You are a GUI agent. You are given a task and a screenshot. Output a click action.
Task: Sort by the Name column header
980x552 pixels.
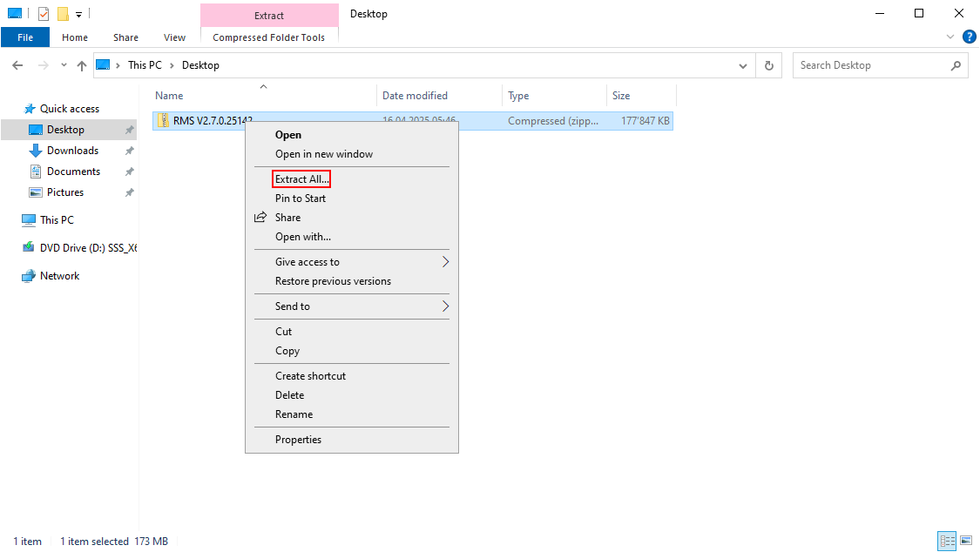point(264,96)
